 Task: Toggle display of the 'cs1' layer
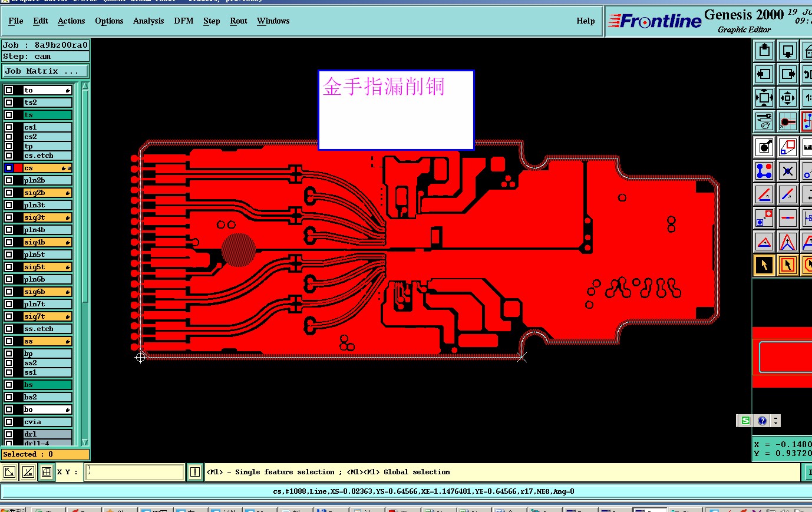(9, 127)
